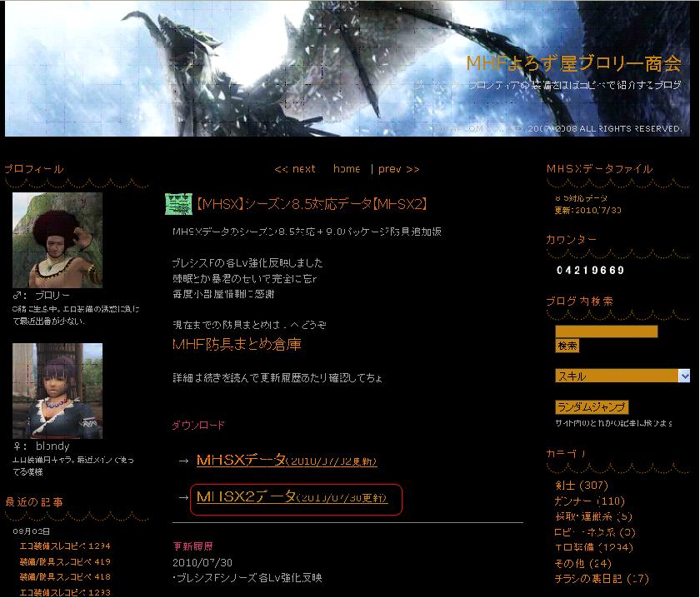The height and width of the screenshot is (598, 700).
Task: Go to the next post via '<< next'
Action: pos(295,169)
